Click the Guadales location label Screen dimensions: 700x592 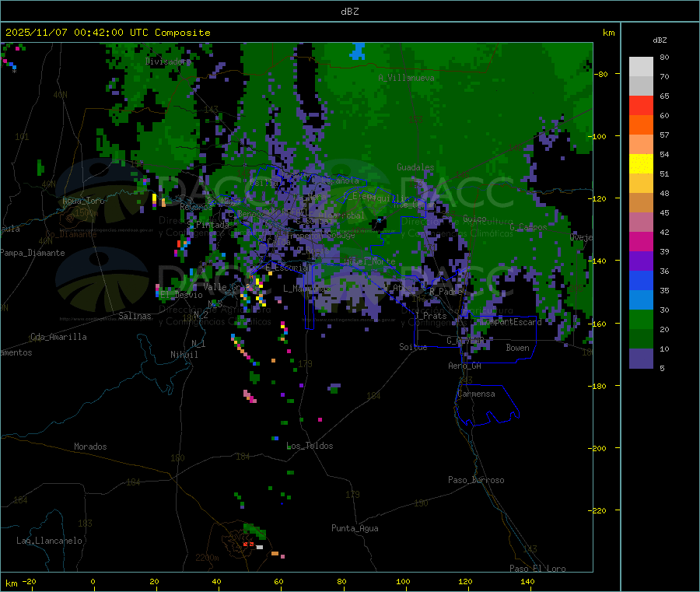point(415,167)
